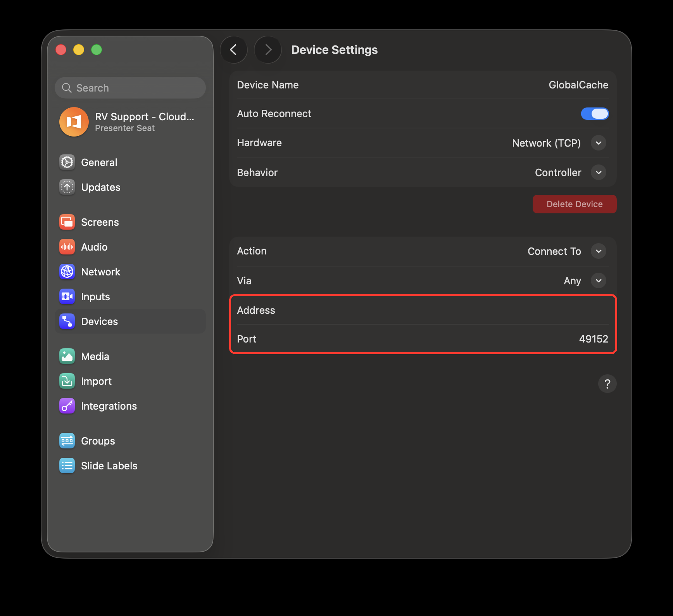
Task: Toggle the Auto Reconnect switch
Action: pos(595,114)
